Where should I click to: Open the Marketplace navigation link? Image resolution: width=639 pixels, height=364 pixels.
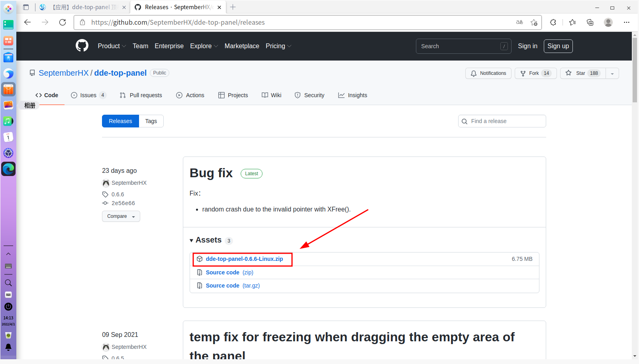(x=242, y=46)
